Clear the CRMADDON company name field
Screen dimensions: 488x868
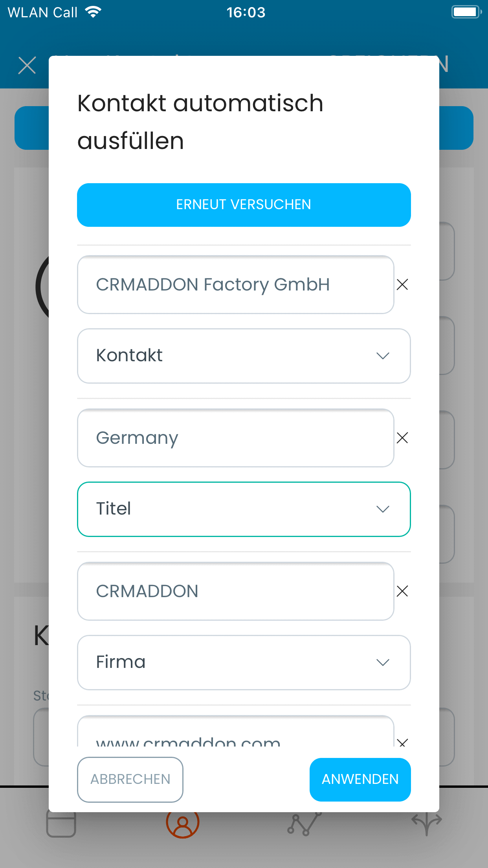point(402,591)
